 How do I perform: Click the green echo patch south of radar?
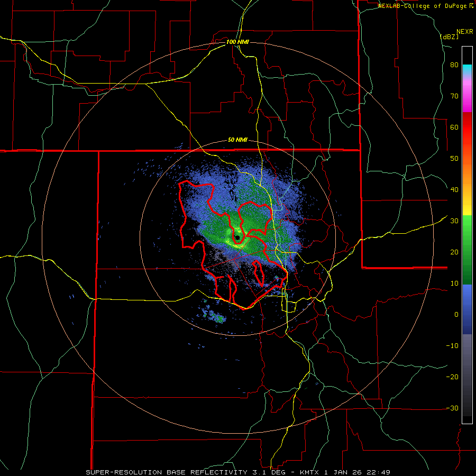point(220,318)
